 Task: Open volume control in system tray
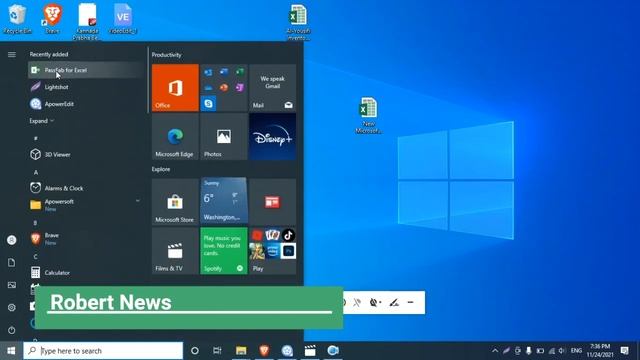click(x=562, y=351)
